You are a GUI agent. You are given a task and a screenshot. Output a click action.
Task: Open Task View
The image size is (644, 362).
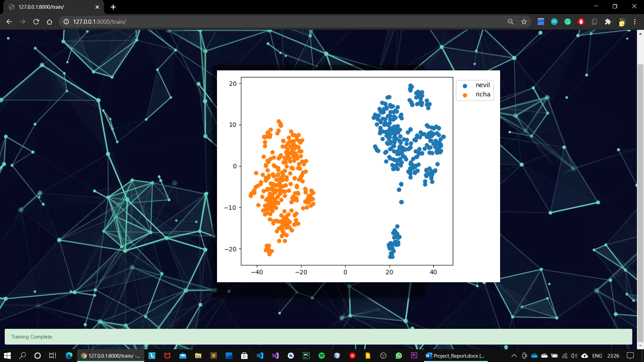click(x=53, y=356)
